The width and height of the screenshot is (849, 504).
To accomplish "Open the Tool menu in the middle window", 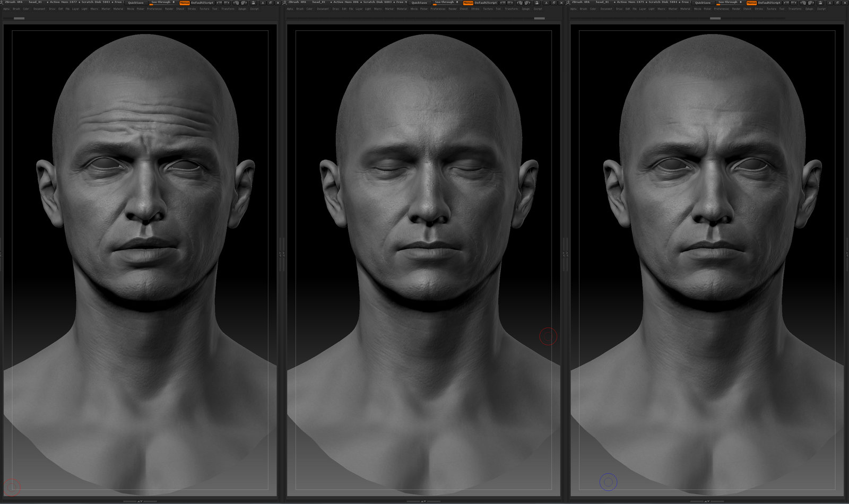I will coord(498,9).
